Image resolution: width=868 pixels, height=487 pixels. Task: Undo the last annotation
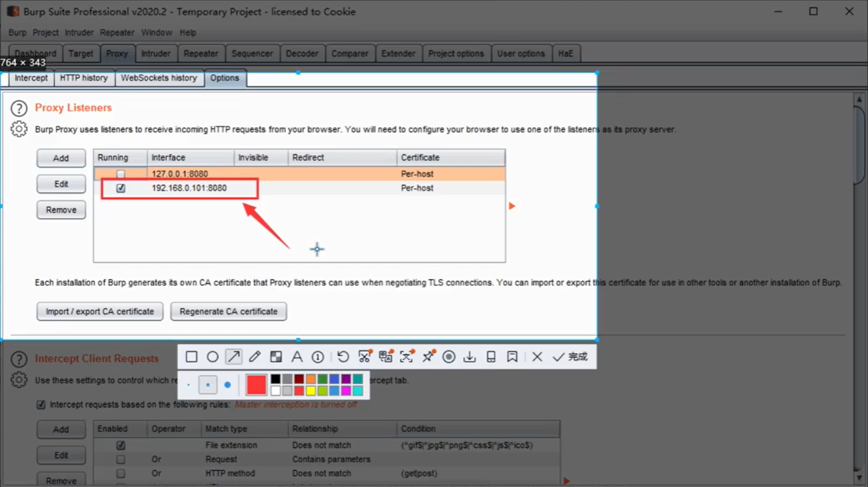[343, 357]
